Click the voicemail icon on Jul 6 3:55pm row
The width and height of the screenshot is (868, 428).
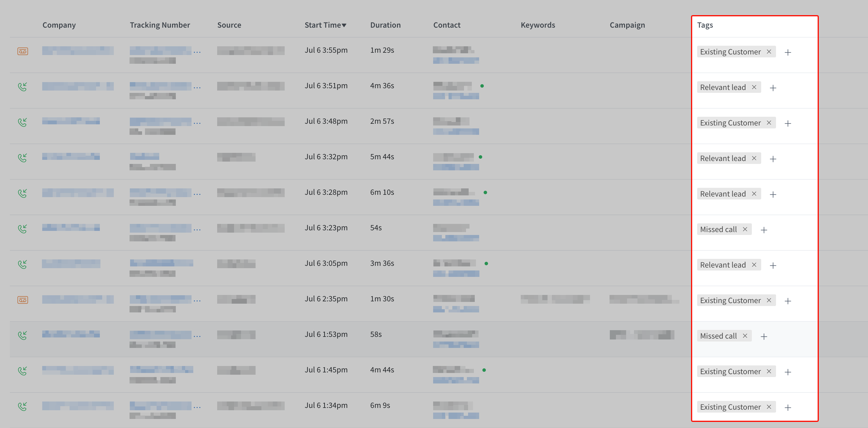[x=23, y=51]
